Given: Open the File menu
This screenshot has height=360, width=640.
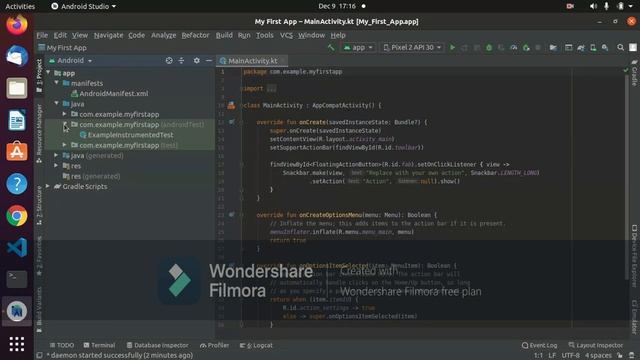Looking at the screenshot, I should click(42, 35).
